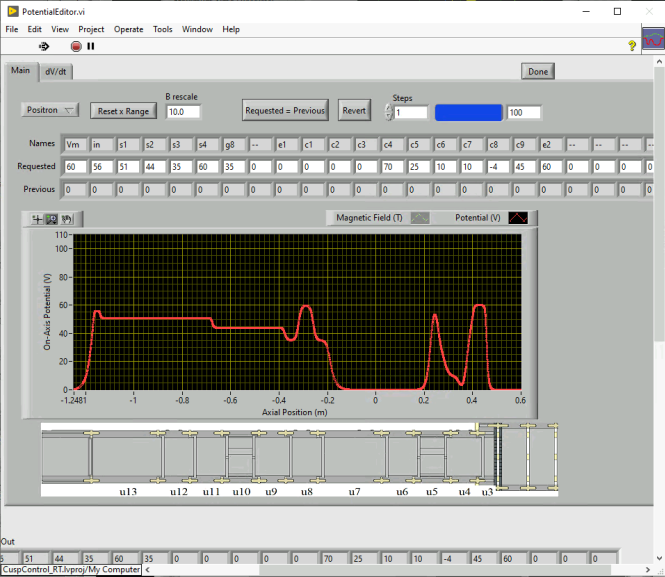
Task: Open the Positron species dropdown
Action: pyautogui.click(x=50, y=110)
